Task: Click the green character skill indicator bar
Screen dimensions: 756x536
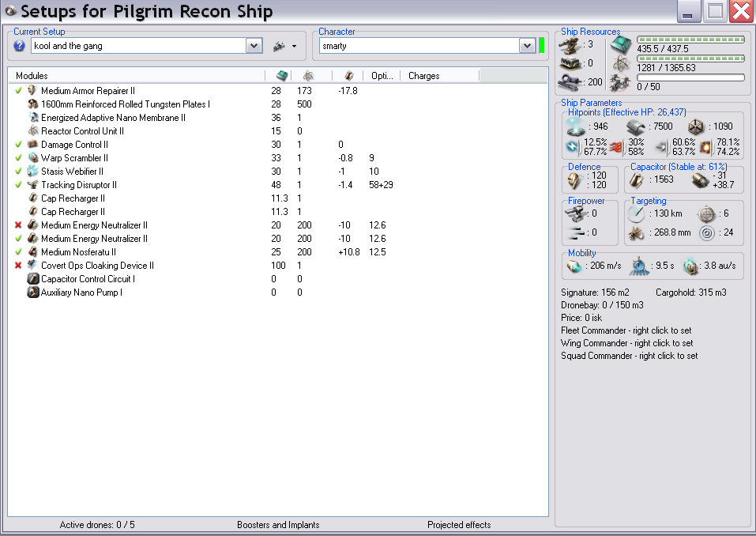Action: click(x=542, y=46)
